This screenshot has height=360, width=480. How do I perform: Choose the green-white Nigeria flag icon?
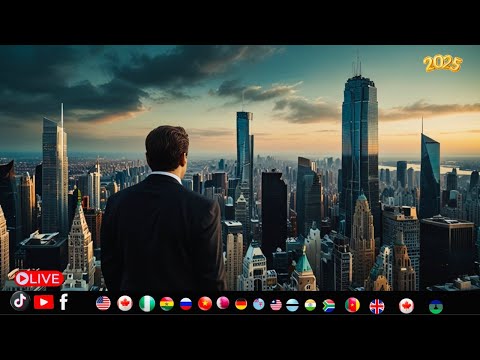tap(147, 304)
